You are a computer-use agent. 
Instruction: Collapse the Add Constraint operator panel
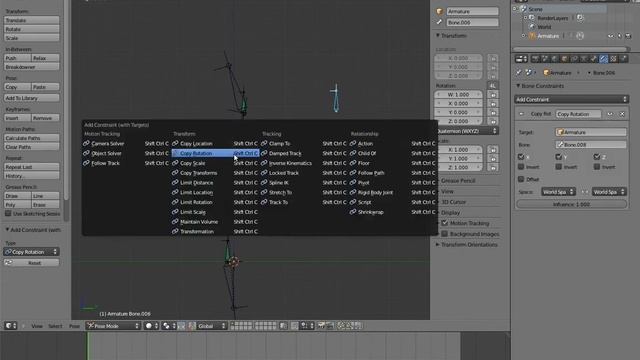click(x=7, y=230)
